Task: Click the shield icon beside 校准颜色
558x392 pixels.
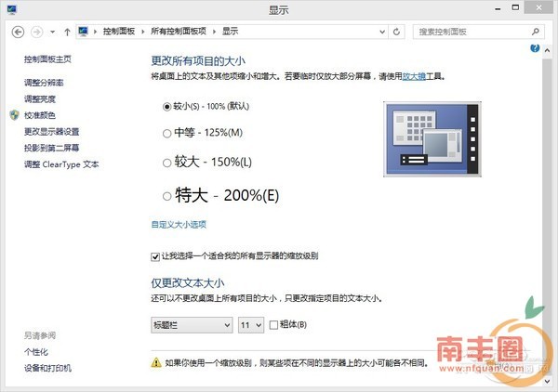Action: pos(13,115)
